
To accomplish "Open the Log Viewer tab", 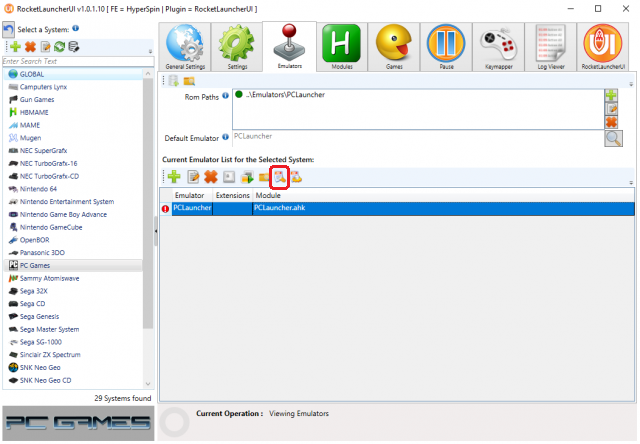I will click(x=551, y=47).
